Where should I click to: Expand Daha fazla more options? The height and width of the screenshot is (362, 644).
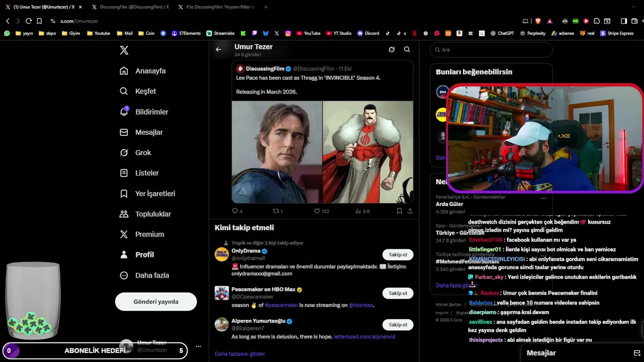click(x=144, y=275)
